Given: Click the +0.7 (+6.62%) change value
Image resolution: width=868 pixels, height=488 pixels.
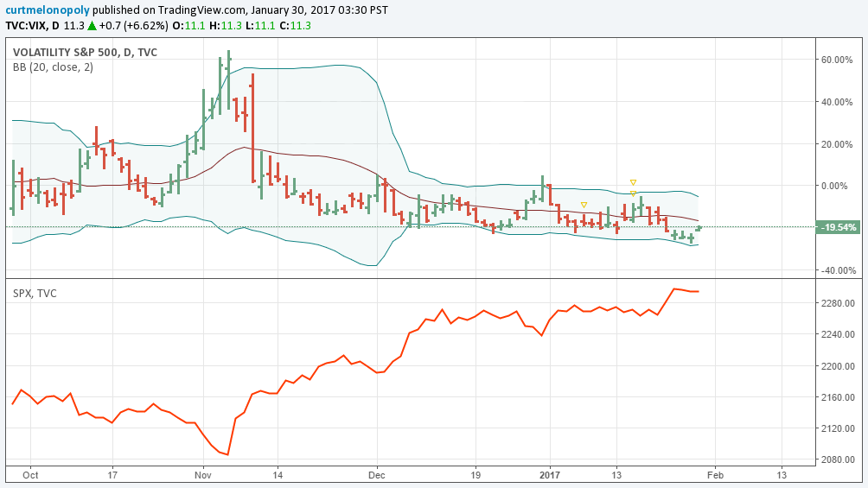Looking at the screenshot, I should pyautogui.click(x=133, y=25).
